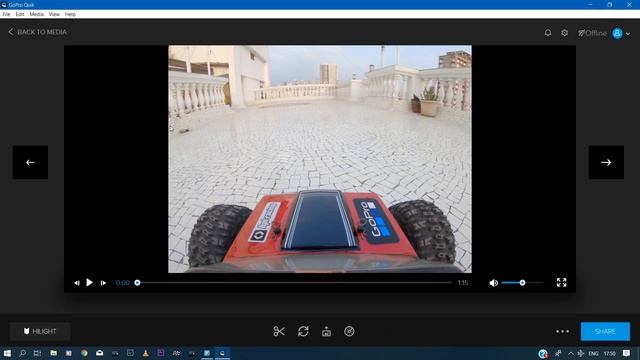Click the GoPro Quik taskbar icon
640x360 pixels.
pos(222,353)
